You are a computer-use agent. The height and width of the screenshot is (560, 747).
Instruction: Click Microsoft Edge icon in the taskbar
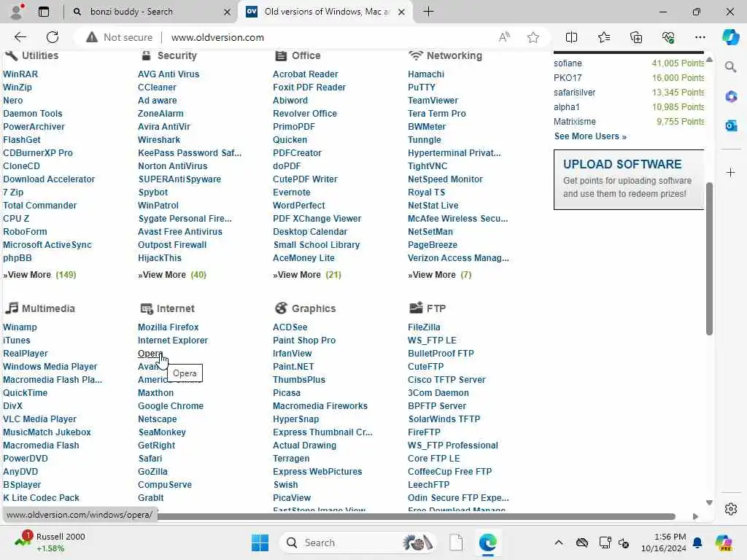point(487,542)
